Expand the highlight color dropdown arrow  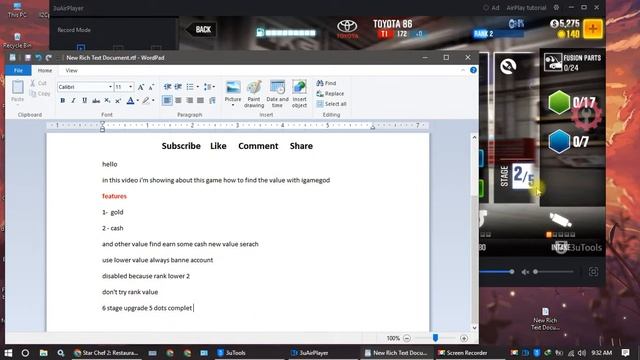pos(153,100)
